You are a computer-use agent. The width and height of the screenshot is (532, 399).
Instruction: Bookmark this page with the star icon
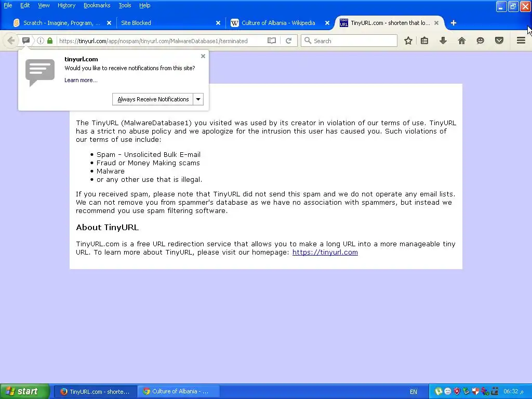(x=408, y=41)
